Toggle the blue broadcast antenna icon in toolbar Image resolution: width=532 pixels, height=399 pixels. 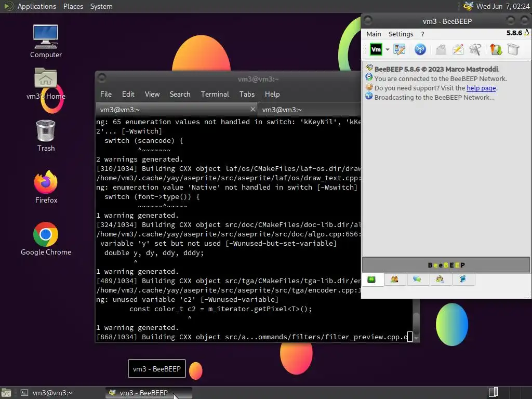(420, 49)
